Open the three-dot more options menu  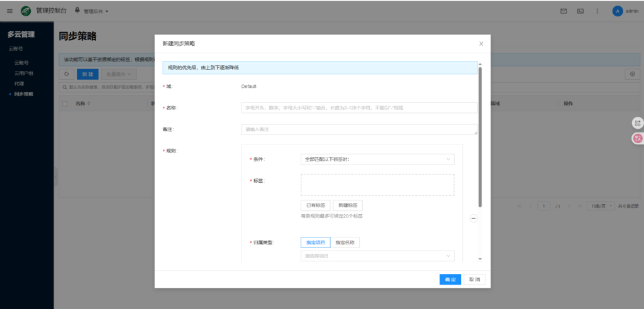click(x=597, y=11)
